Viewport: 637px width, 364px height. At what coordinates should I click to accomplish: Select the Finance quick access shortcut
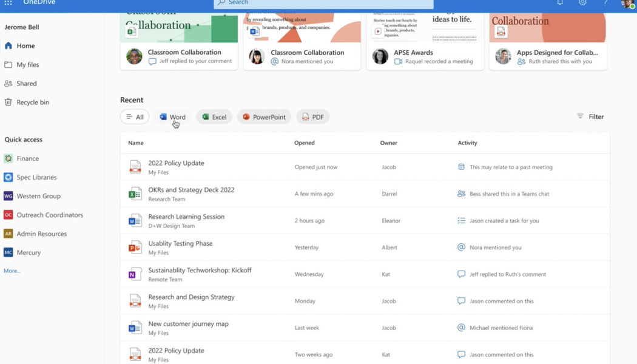click(28, 158)
